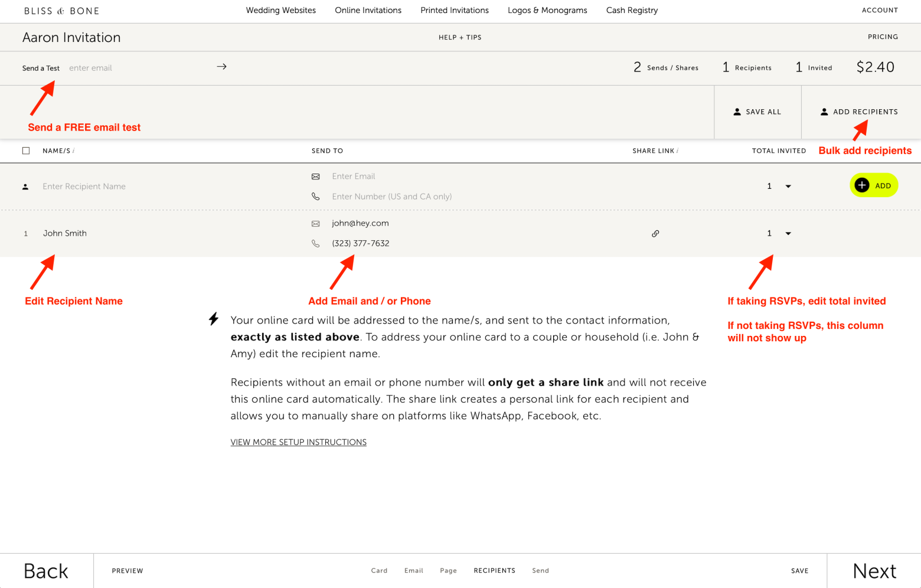Switch to the Card step tab

click(379, 570)
